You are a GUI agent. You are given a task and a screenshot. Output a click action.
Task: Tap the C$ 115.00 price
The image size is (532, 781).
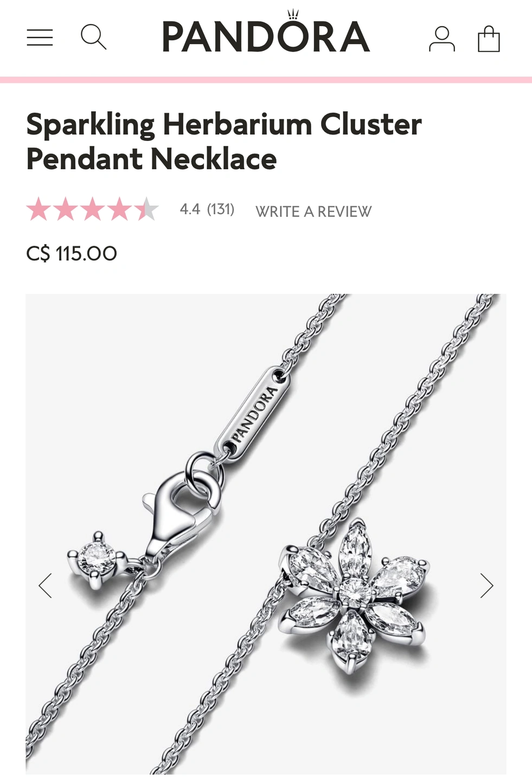click(72, 253)
